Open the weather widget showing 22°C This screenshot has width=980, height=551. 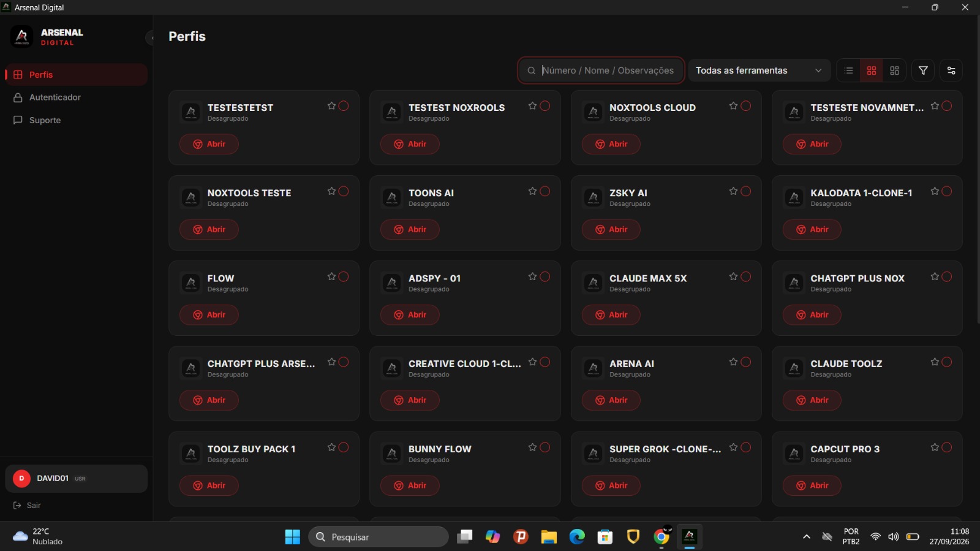pos(38,537)
